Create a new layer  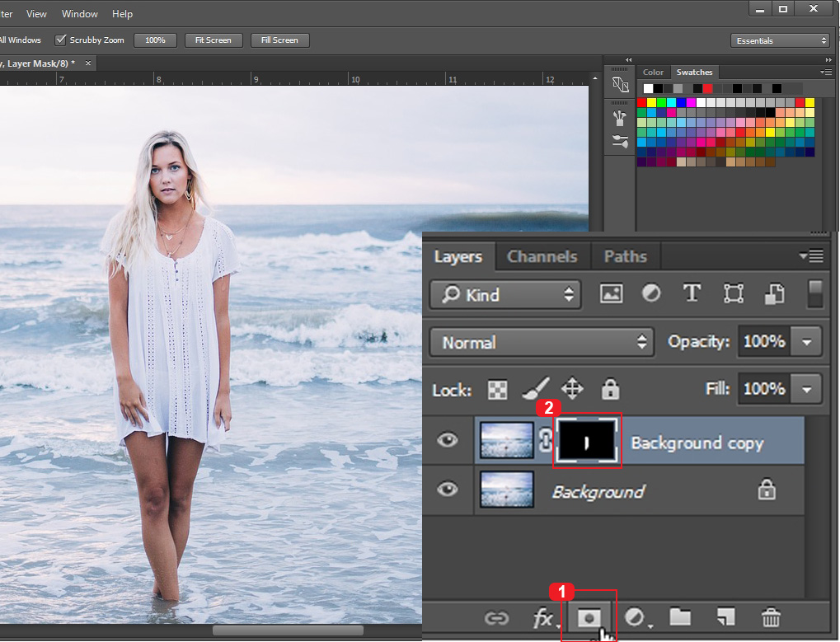coord(726,616)
